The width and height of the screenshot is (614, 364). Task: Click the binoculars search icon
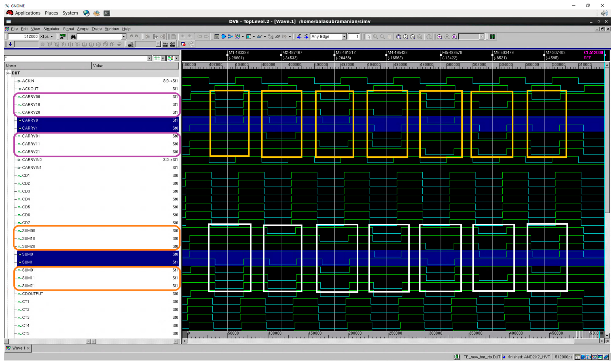(x=73, y=37)
